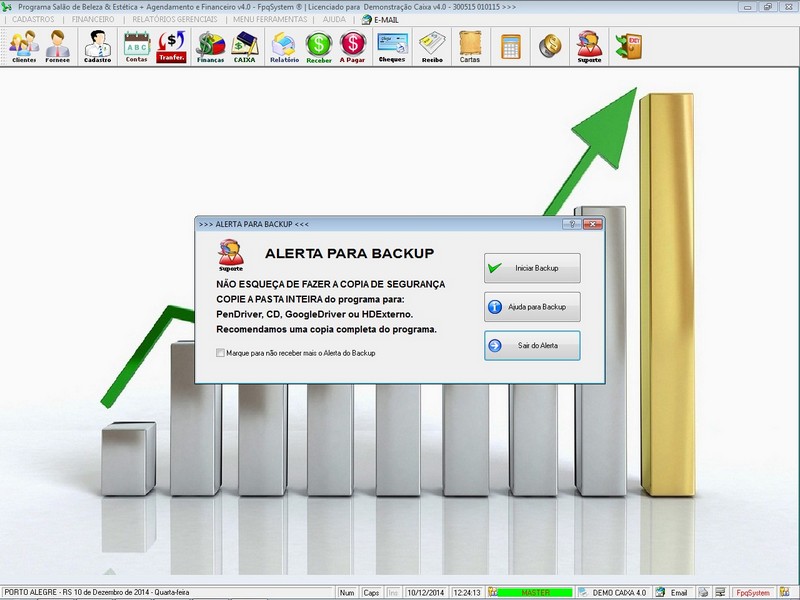Open the Finanças toolbar icon
The image size is (800, 600).
[x=210, y=46]
